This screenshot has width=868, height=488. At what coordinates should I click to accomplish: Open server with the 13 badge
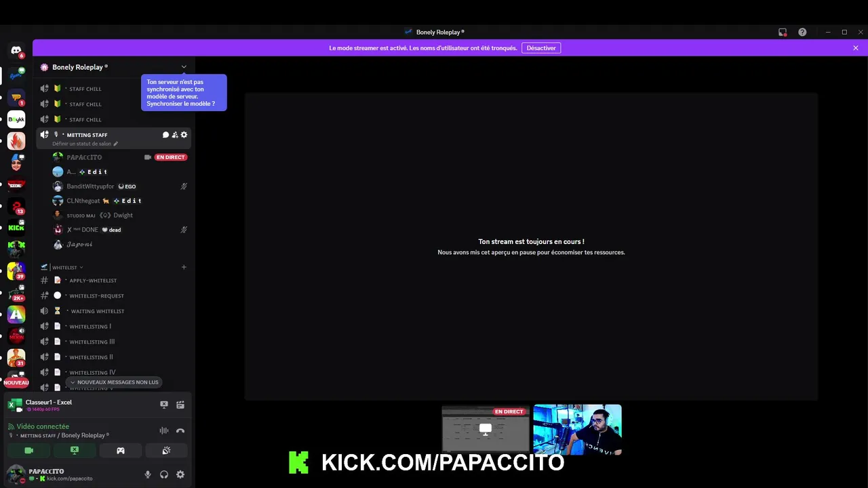16,206
